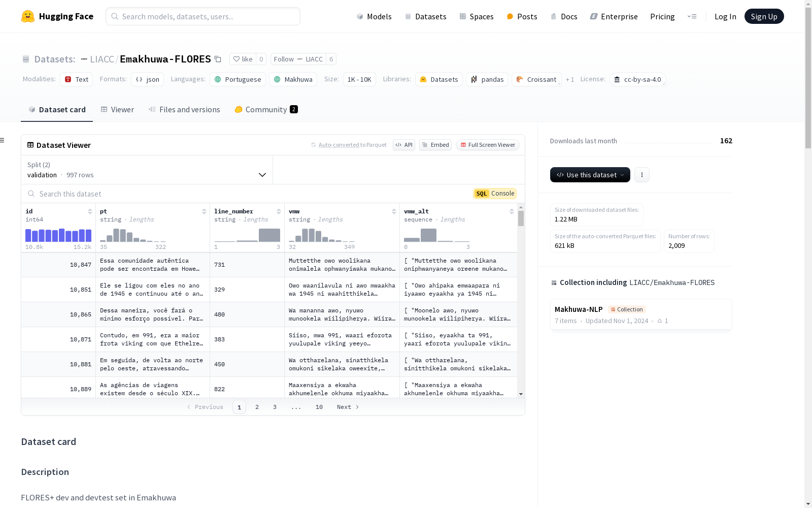Expand the Use this dataset dropdown

590,175
